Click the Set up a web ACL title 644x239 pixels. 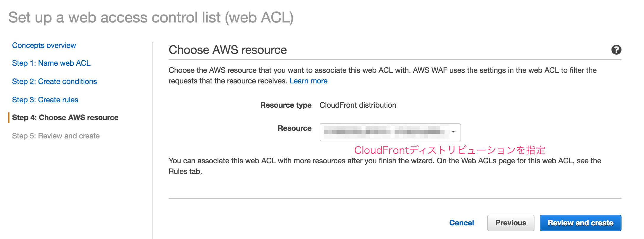click(x=151, y=18)
